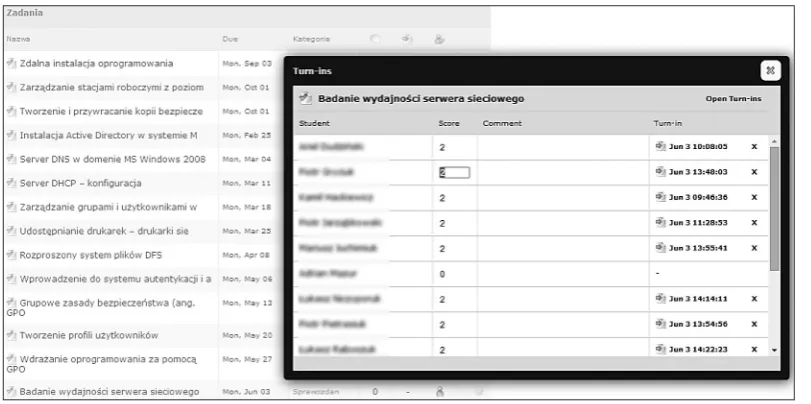Click the down arrow of the Turn-ins scrollbar
811x404 pixels.
pos(774,350)
